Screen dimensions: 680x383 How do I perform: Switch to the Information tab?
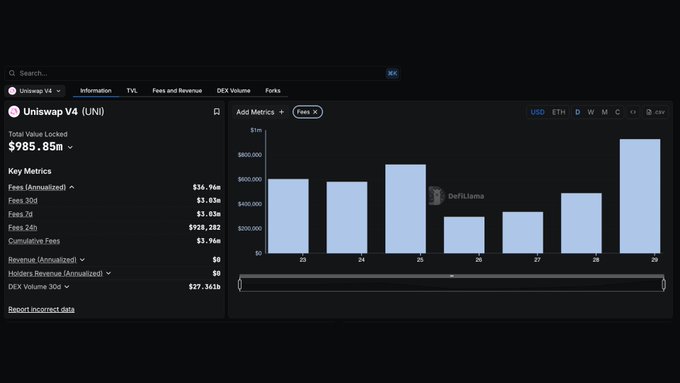[x=96, y=91]
